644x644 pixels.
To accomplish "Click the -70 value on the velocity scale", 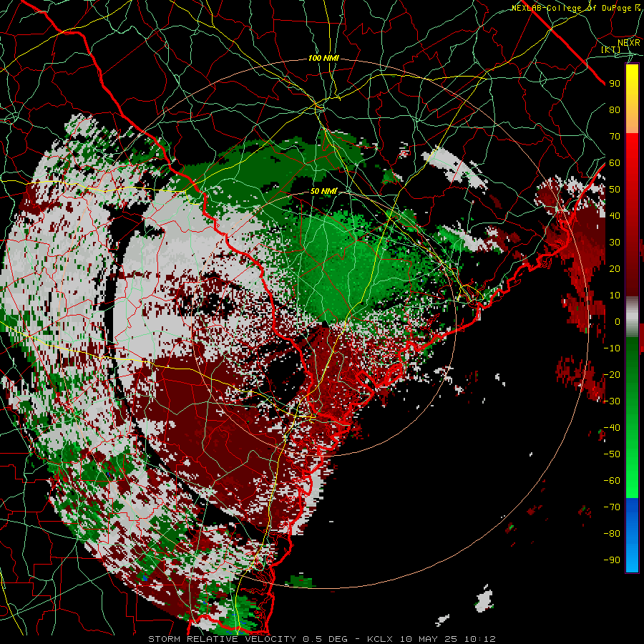I will tap(612, 507).
